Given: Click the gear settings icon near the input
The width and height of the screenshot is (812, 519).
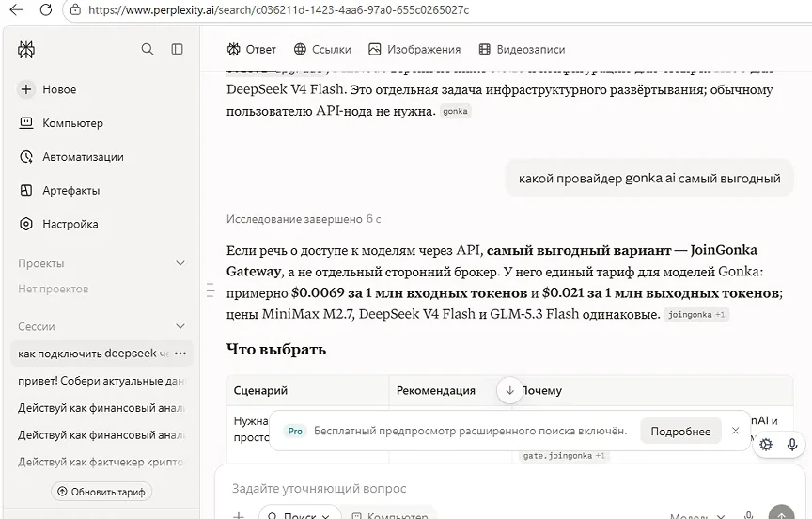Looking at the screenshot, I should point(766,445).
